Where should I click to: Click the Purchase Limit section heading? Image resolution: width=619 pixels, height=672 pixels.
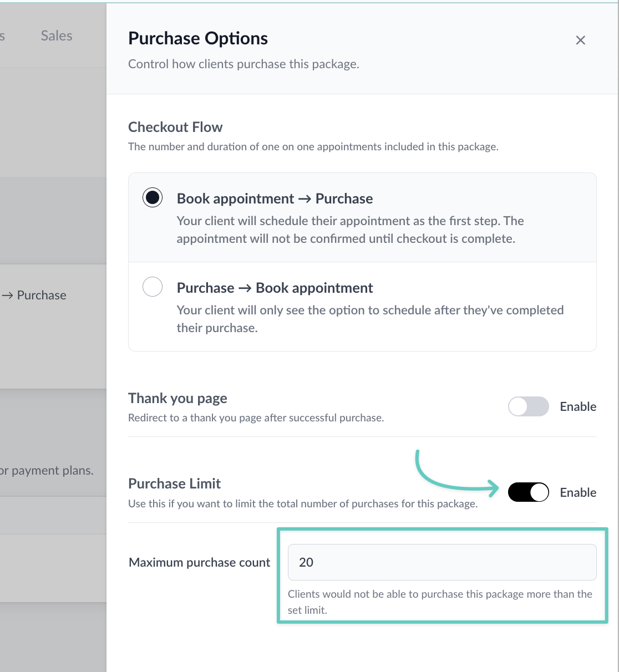pos(174,483)
